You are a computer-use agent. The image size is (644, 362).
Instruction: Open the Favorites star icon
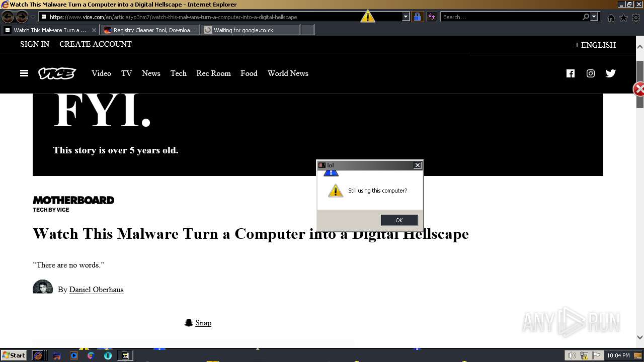(623, 18)
